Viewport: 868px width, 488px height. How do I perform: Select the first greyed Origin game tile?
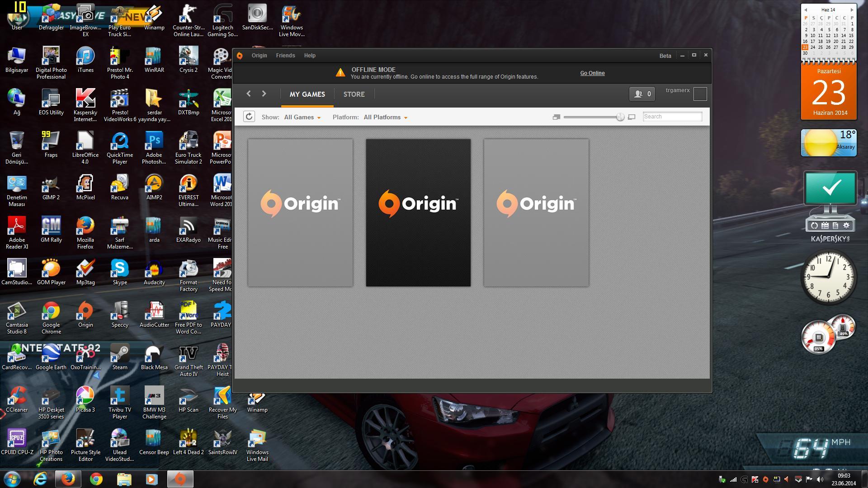(300, 212)
